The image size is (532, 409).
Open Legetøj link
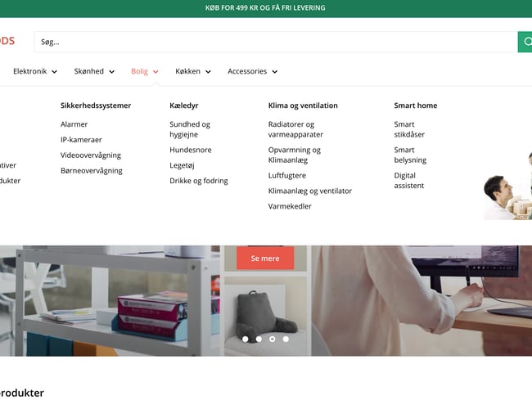(x=182, y=165)
